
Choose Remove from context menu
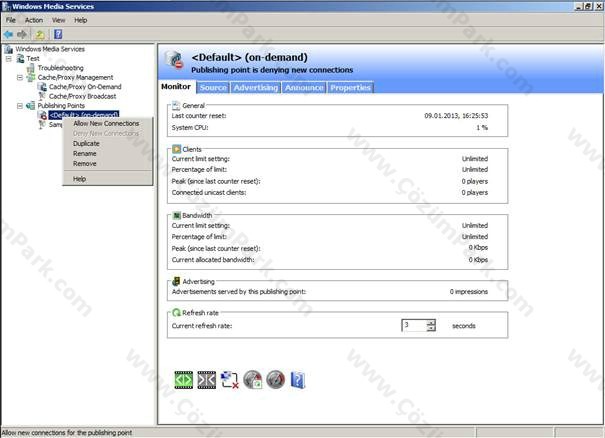[106, 164]
